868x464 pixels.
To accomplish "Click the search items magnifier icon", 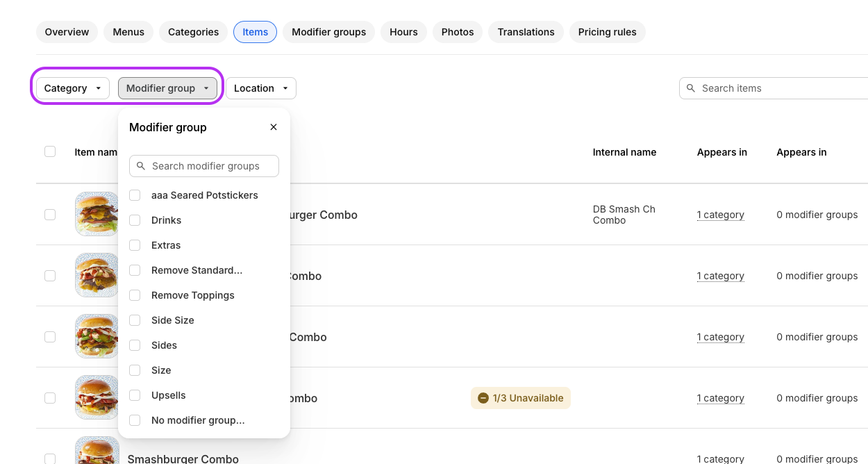I will [691, 88].
